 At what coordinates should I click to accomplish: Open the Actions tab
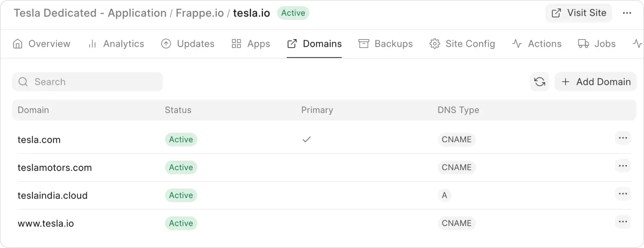[x=537, y=44]
